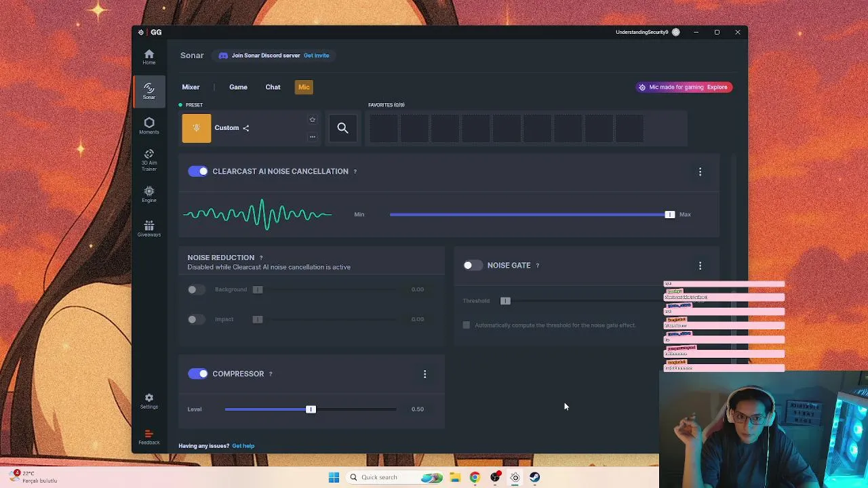Turn off the Compressor toggle
The width and height of the screenshot is (868, 488).
198,374
